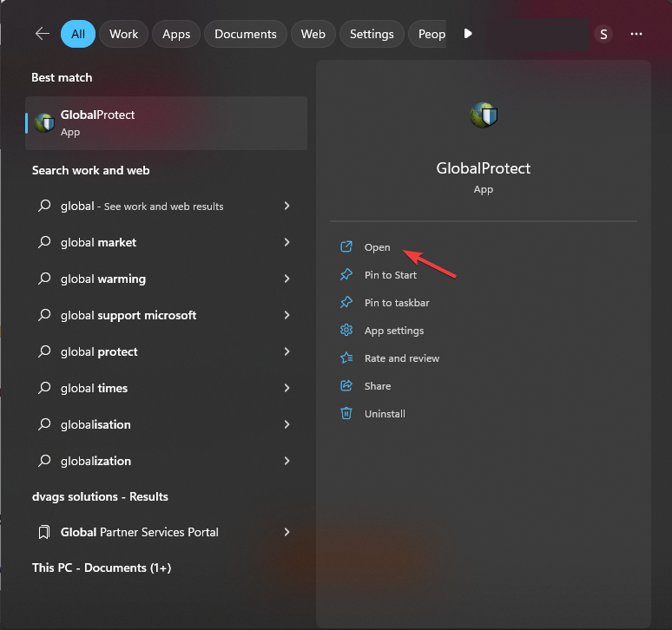Click search icon beside global support microsoft
The image size is (672, 630).
pos(44,315)
